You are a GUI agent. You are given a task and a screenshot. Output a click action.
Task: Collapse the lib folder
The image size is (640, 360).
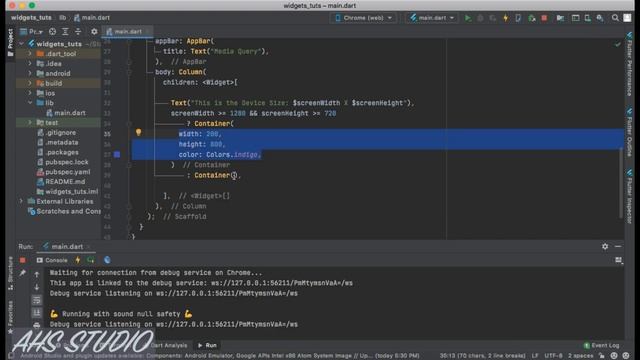coord(30,103)
